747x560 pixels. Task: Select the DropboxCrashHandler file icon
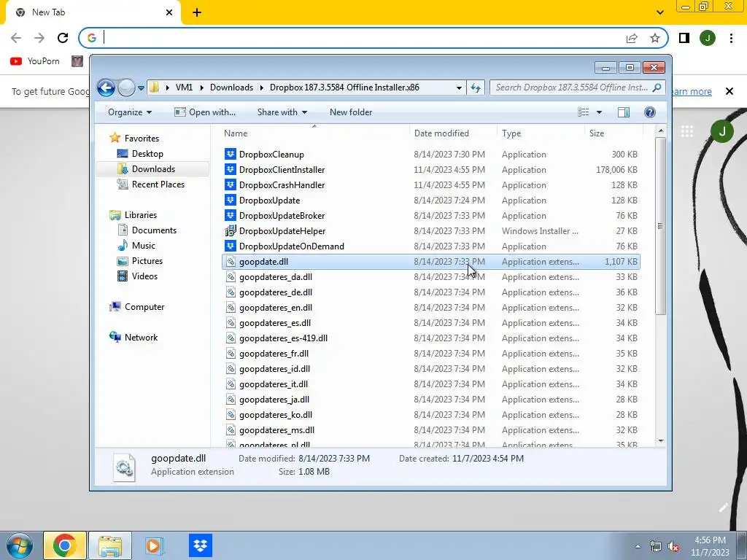[x=231, y=184]
